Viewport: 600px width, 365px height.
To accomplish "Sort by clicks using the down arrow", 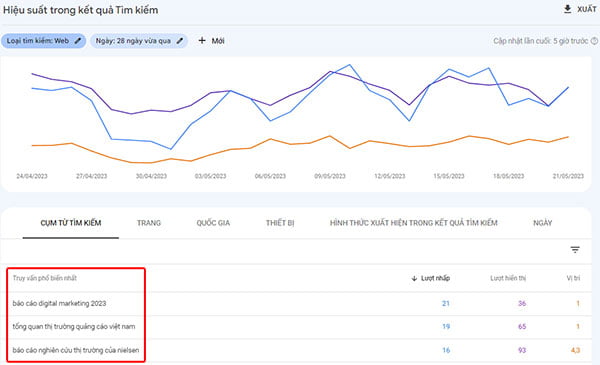I will (414, 279).
